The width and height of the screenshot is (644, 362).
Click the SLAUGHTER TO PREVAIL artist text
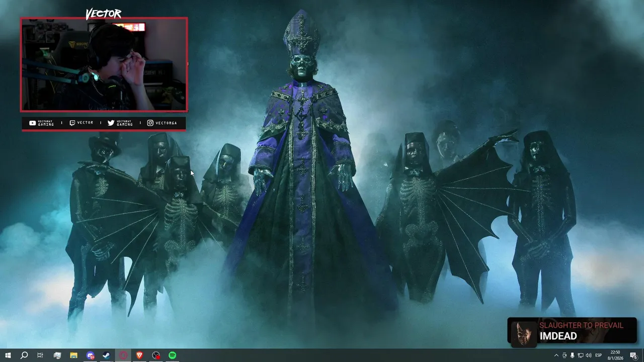[x=581, y=325]
